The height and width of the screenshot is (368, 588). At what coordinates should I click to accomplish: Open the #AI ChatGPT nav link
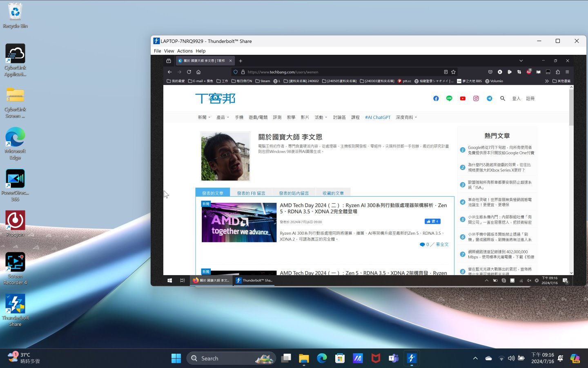(x=378, y=117)
